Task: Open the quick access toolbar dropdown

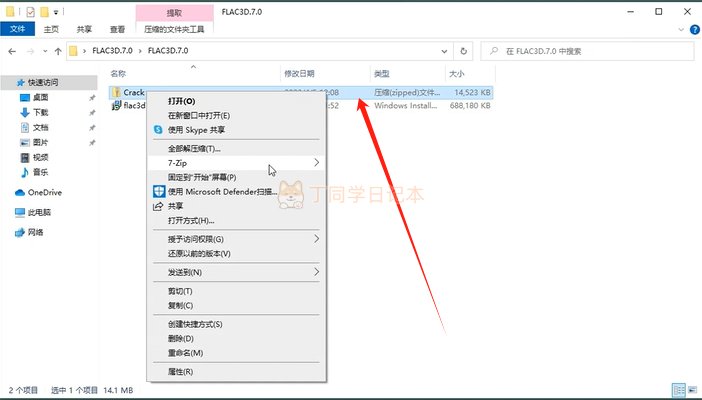Action: click(56, 12)
